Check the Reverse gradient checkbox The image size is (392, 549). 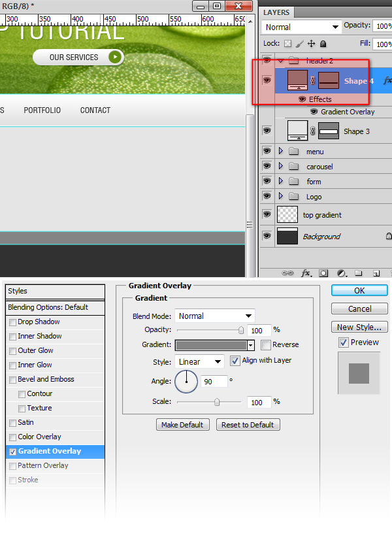pyautogui.click(x=266, y=345)
